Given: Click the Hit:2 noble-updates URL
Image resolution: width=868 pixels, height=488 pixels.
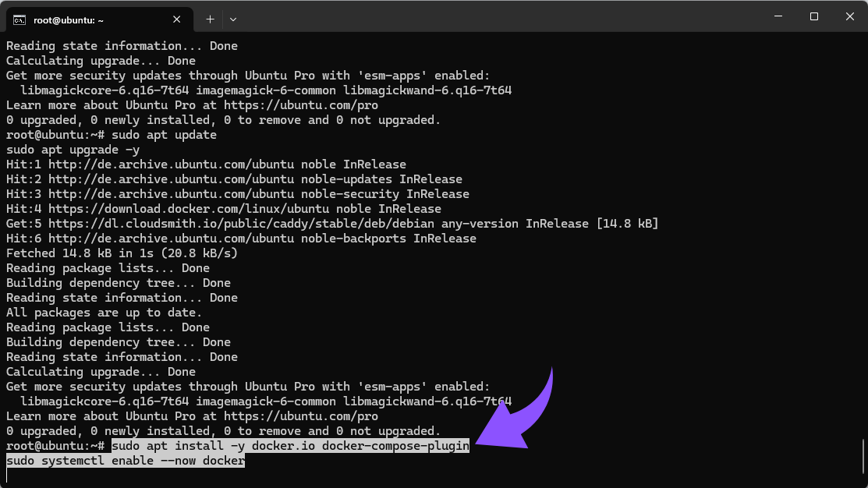Looking at the screenshot, I should point(171,179).
